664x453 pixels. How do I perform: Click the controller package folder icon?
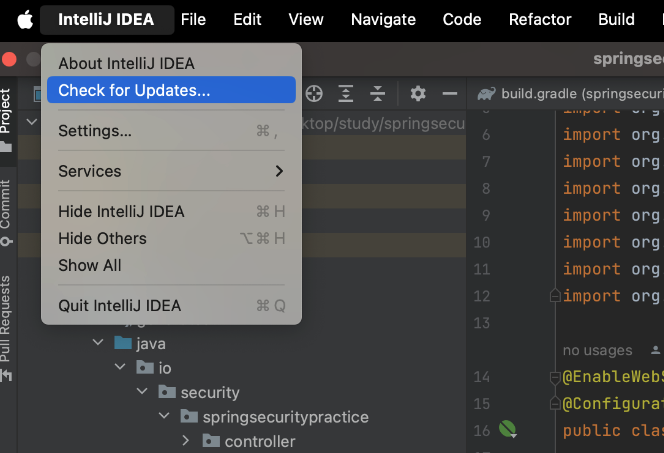(211, 441)
